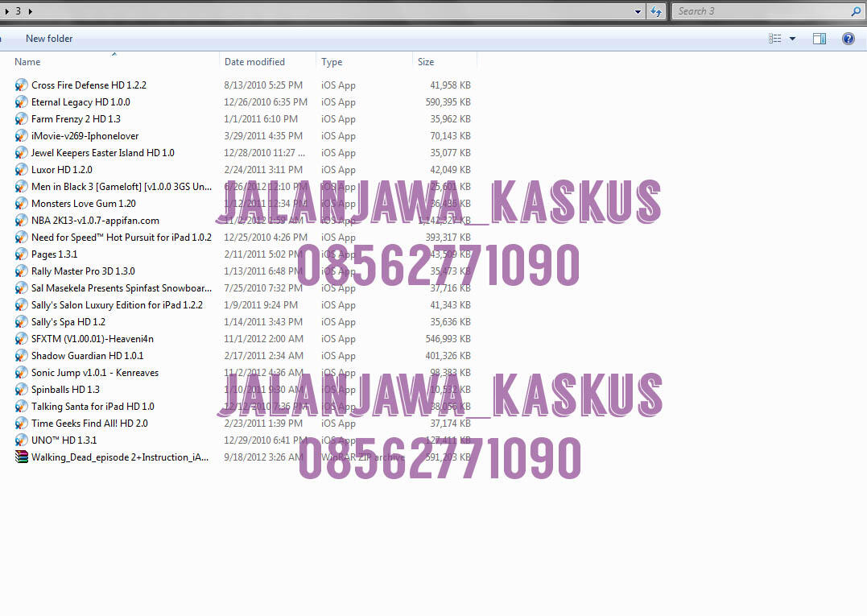Open the view options dropdown arrow

pos(792,39)
